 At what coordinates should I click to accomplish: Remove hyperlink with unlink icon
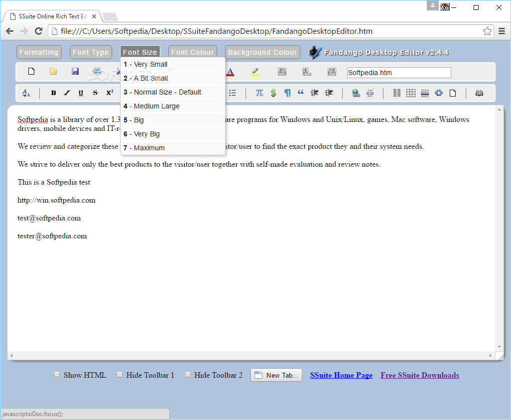370,94
